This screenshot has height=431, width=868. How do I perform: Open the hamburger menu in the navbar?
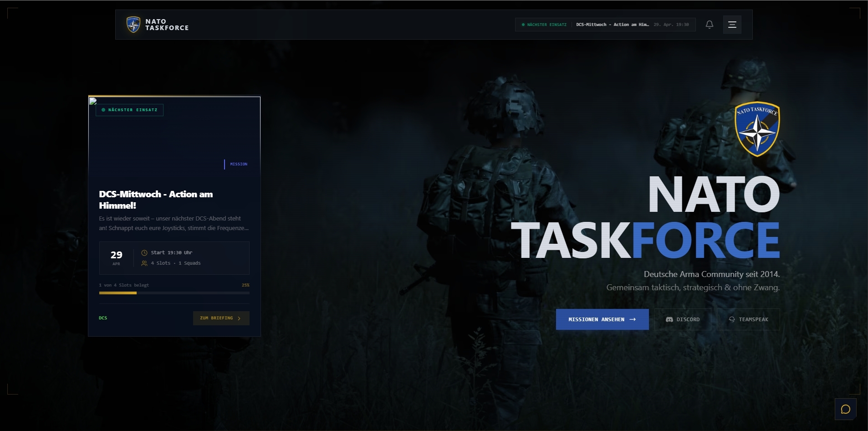[732, 24]
